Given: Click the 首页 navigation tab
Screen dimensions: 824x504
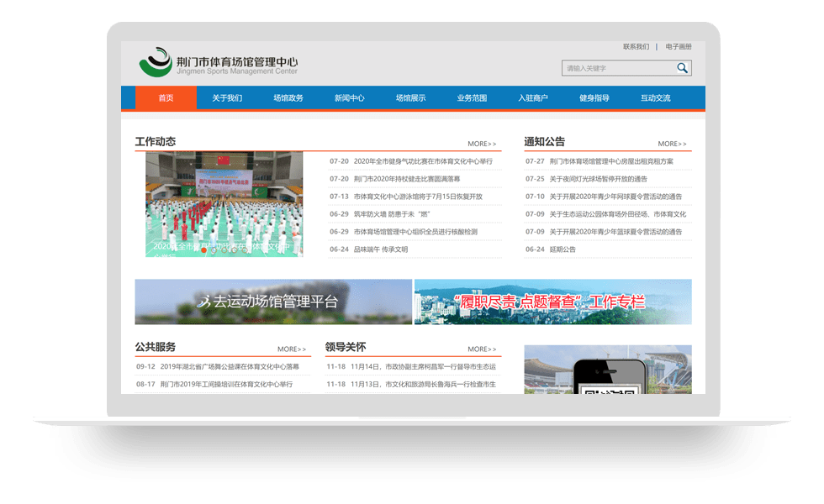Looking at the screenshot, I should [166, 98].
